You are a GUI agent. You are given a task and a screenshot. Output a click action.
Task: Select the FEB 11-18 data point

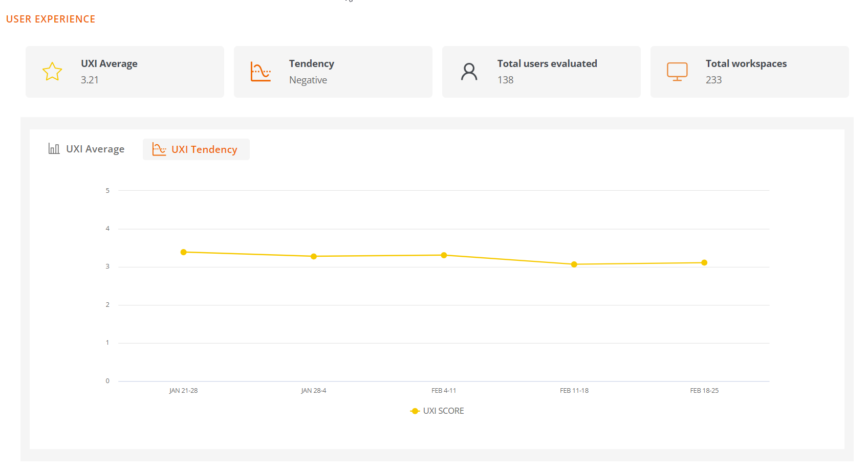[x=574, y=264]
